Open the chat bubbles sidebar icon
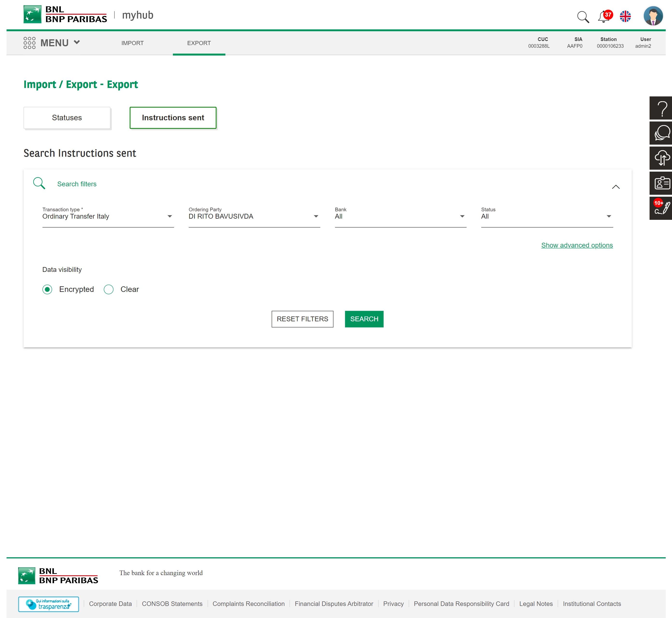Screen dimensions: 672x618 pyautogui.click(x=661, y=133)
